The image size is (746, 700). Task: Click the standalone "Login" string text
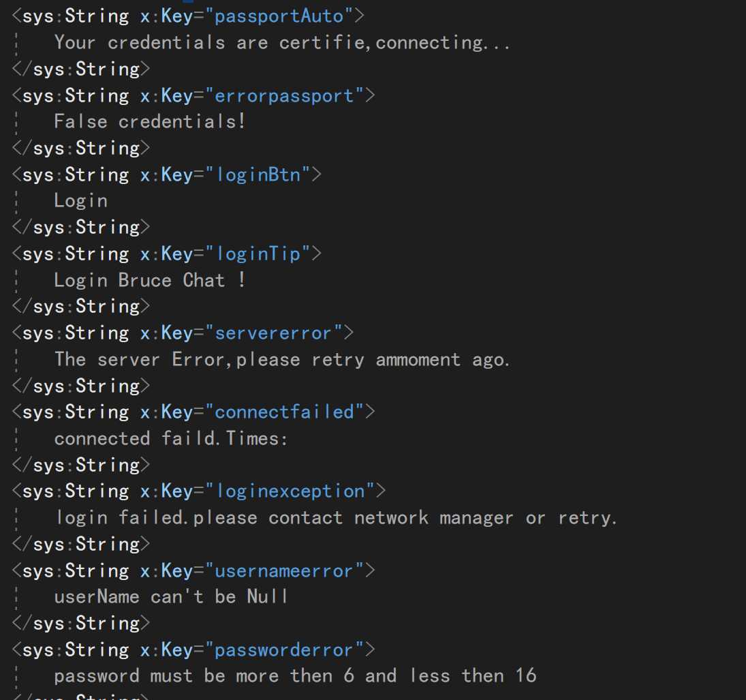pyautogui.click(x=80, y=201)
